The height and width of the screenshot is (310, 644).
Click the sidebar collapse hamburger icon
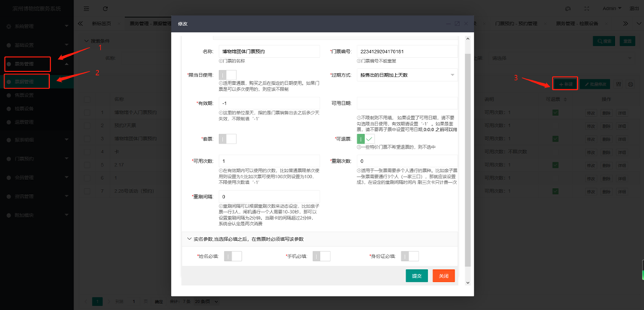point(86,9)
